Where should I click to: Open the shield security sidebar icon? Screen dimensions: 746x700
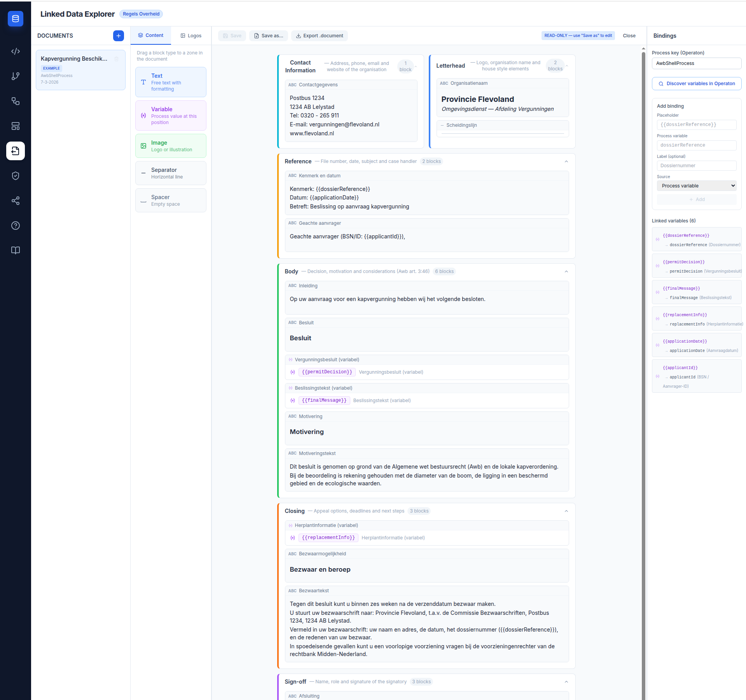(16, 176)
